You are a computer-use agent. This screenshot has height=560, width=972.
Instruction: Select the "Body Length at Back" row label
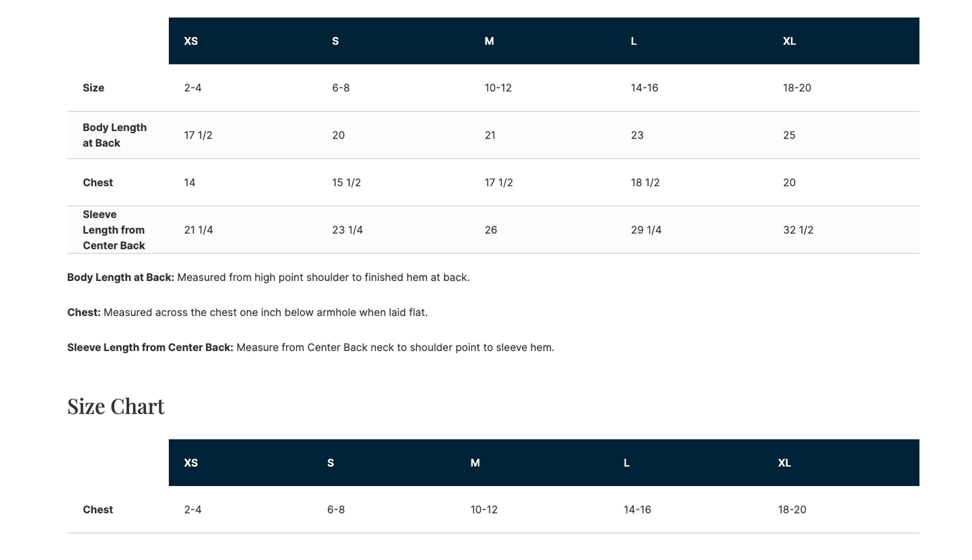point(114,135)
